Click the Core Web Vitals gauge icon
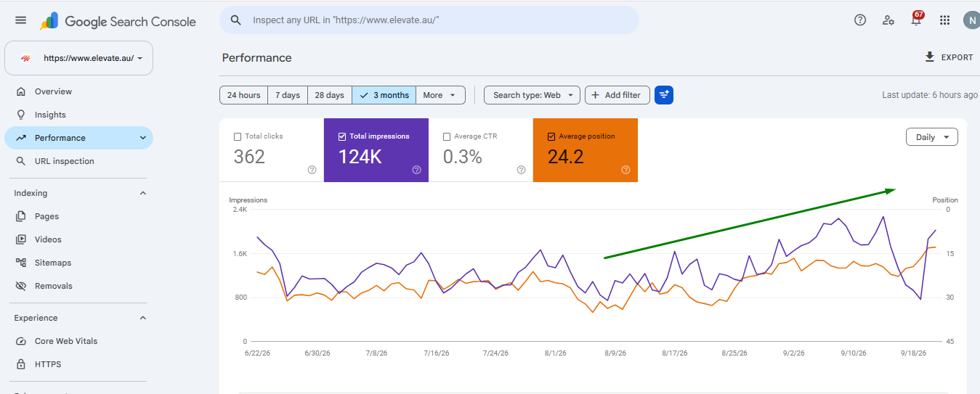Screen dimensions: 980x394 pos(20,341)
